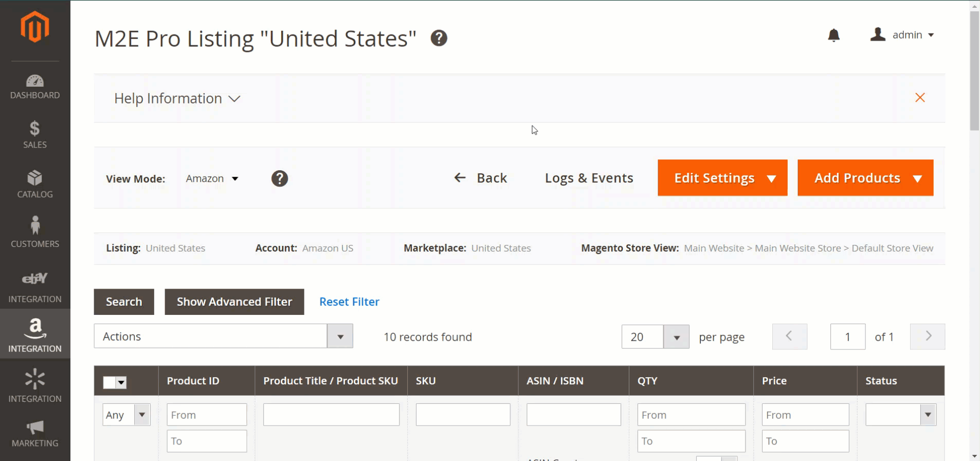Viewport: 980px width, 461px height.
Task: Open the Actions dropdown
Action: [x=223, y=336]
